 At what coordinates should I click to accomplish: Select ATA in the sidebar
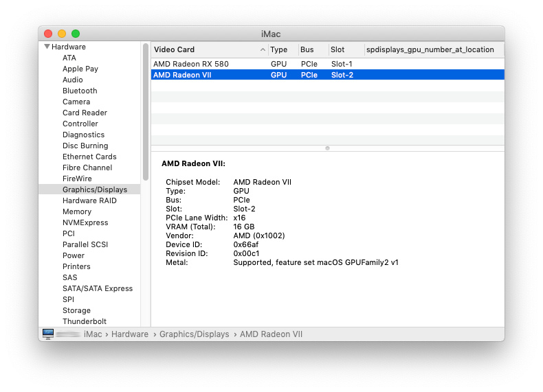69,58
